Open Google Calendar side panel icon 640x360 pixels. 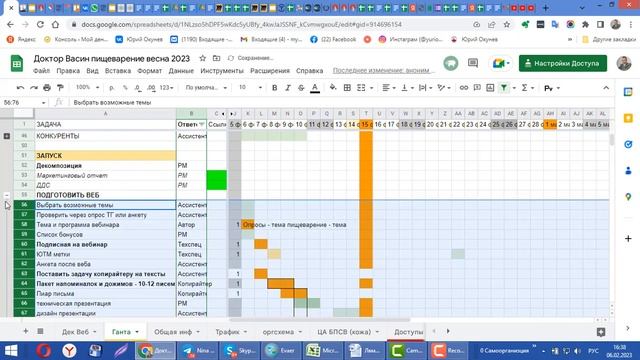[628, 92]
